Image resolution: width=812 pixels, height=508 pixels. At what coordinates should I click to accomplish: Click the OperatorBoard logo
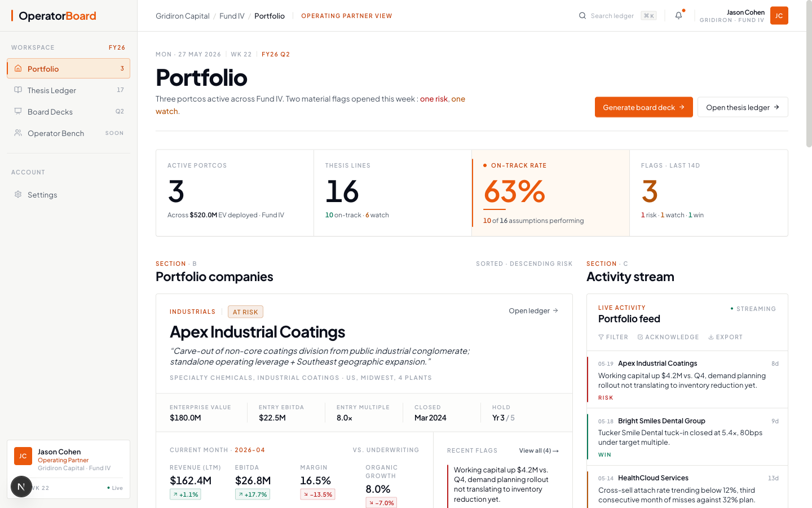point(54,16)
